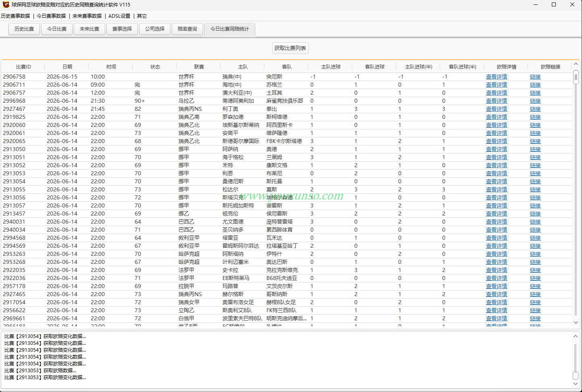Sort by the 联赛 column header

[x=199, y=67]
